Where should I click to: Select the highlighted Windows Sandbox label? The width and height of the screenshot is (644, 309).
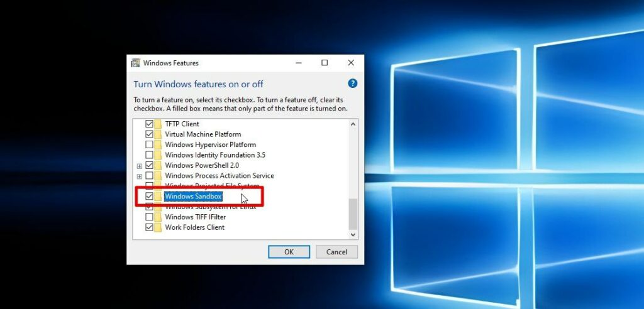coord(193,197)
